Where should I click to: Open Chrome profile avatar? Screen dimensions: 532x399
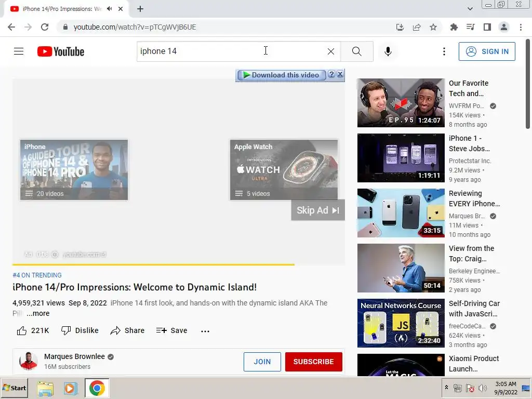pyautogui.click(x=504, y=27)
